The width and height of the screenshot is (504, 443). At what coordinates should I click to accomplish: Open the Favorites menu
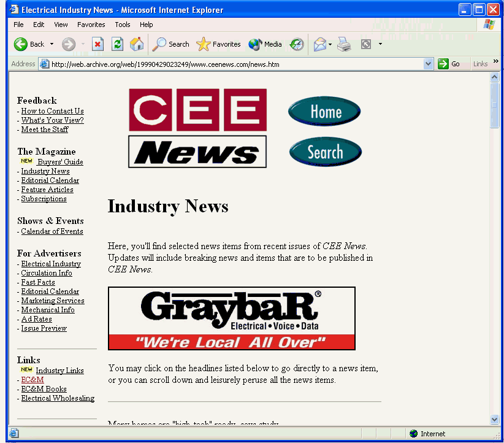tap(91, 25)
